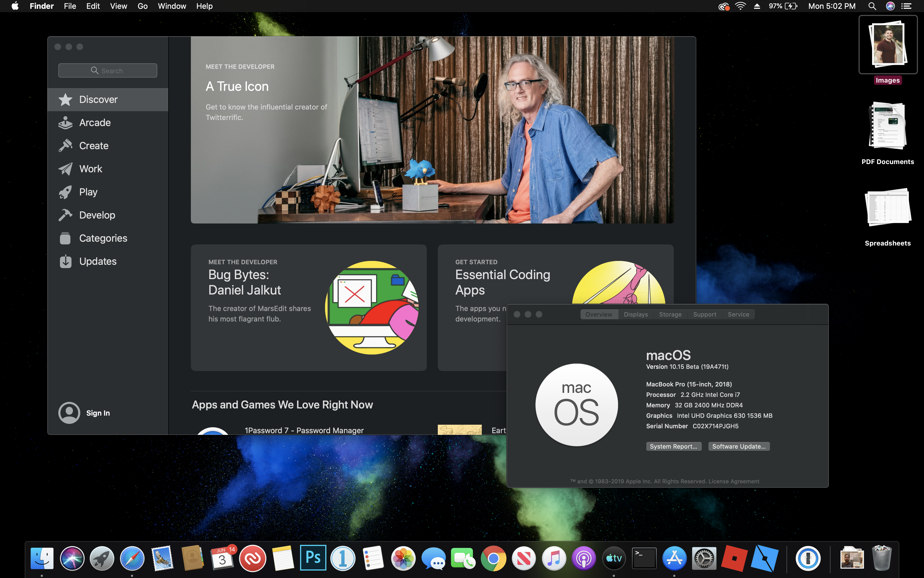Open the View menu
Viewport: 924px width, 578px height.
coord(118,6)
